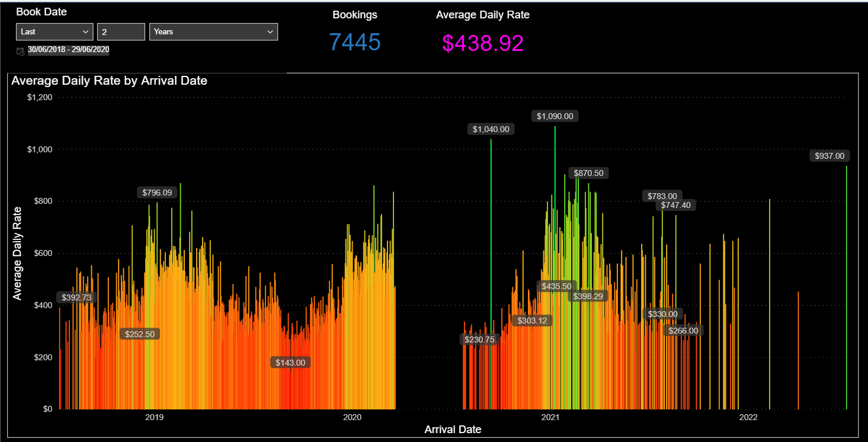Click the "Arrival Date" x-axis title
This screenshot has width=868, height=442.
coord(453,430)
